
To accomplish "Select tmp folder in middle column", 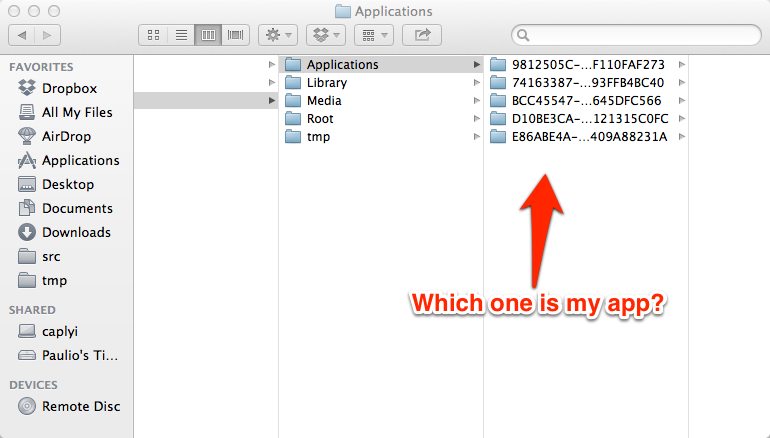I will (381, 137).
